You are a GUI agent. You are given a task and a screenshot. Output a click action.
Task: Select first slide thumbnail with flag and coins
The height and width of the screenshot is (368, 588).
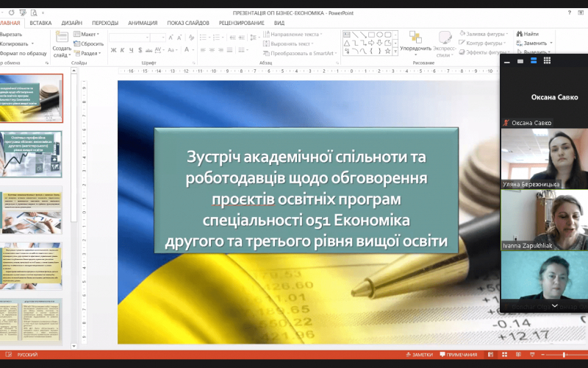(31, 99)
